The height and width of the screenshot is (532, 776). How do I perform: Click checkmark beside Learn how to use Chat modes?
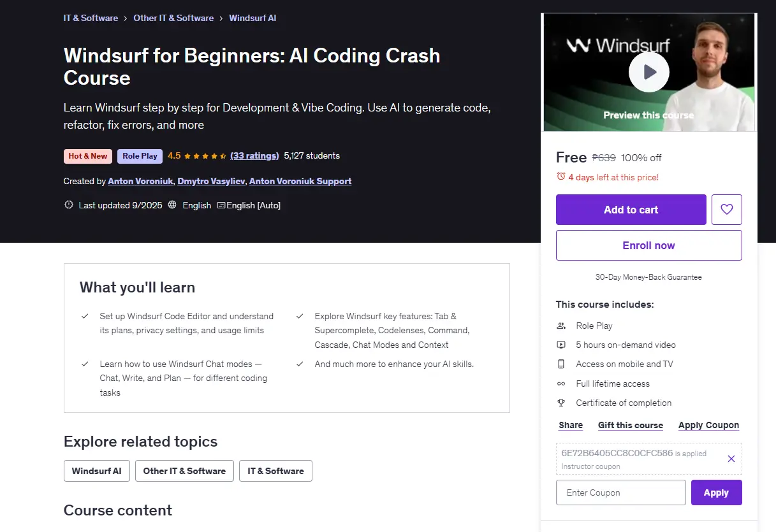(85, 364)
